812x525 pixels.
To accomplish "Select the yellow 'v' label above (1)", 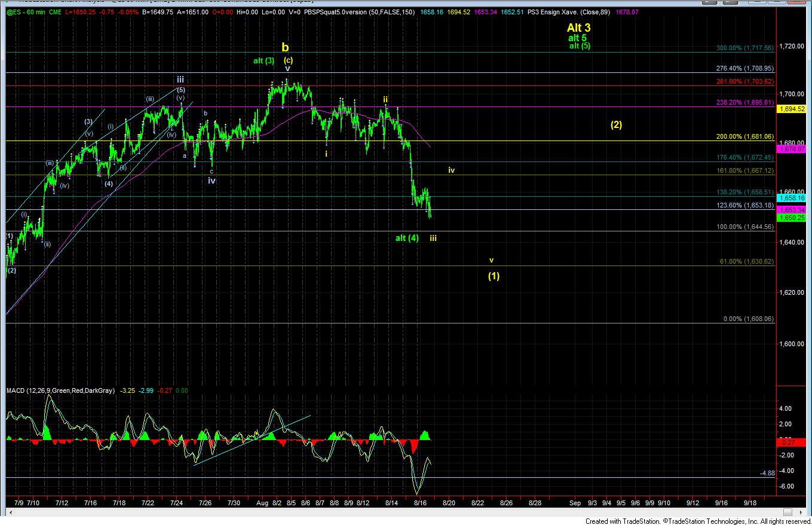I will click(492, 260).
